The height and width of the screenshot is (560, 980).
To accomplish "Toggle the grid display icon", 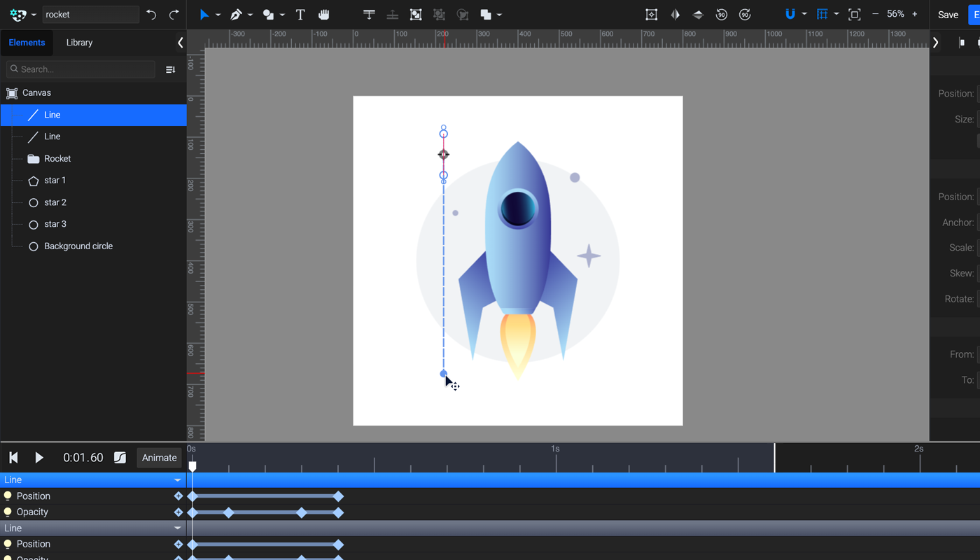I will point(822,15).
